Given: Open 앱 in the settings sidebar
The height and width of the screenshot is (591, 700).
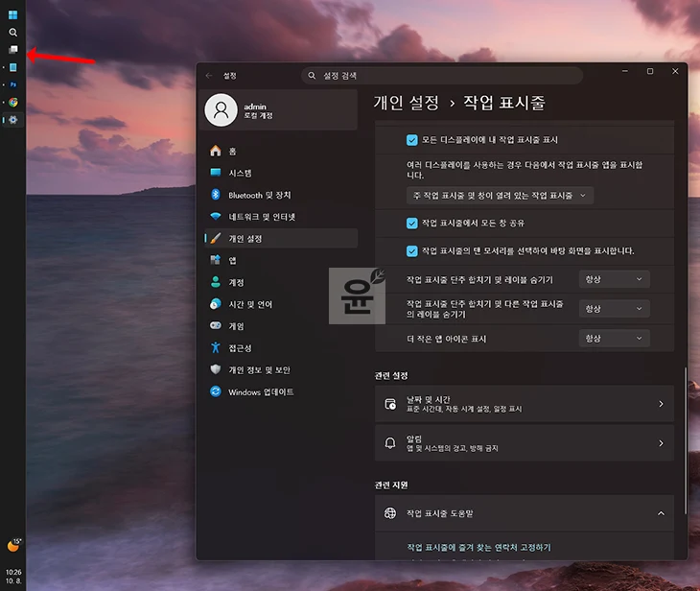Looking at the screenshot, I should (x=281, y=260).
